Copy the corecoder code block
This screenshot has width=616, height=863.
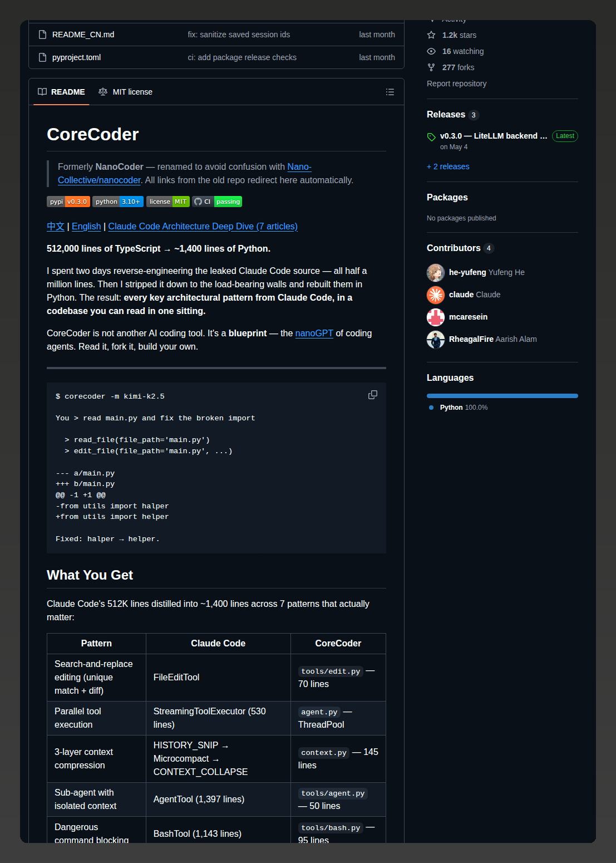click(x=373, y=395)
